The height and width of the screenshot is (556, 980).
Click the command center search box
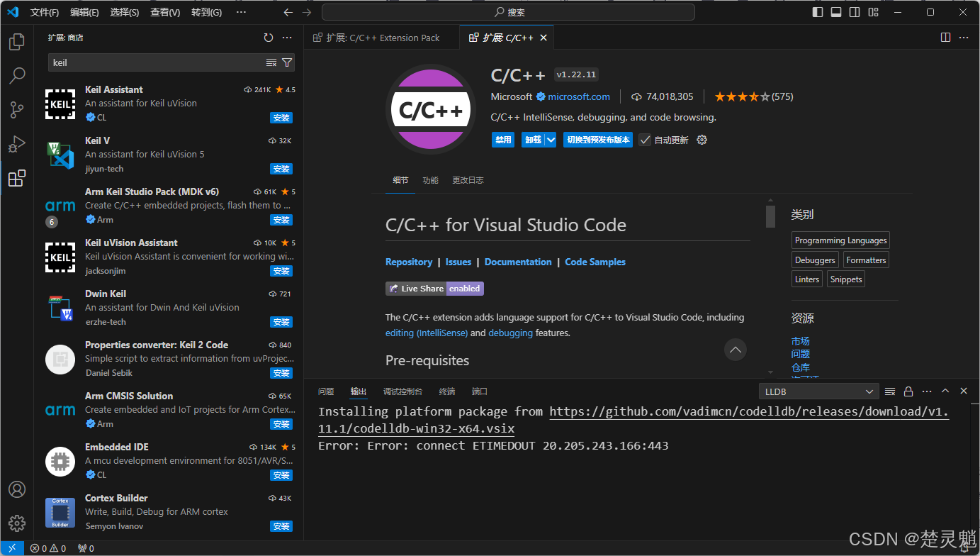(508, 12)
